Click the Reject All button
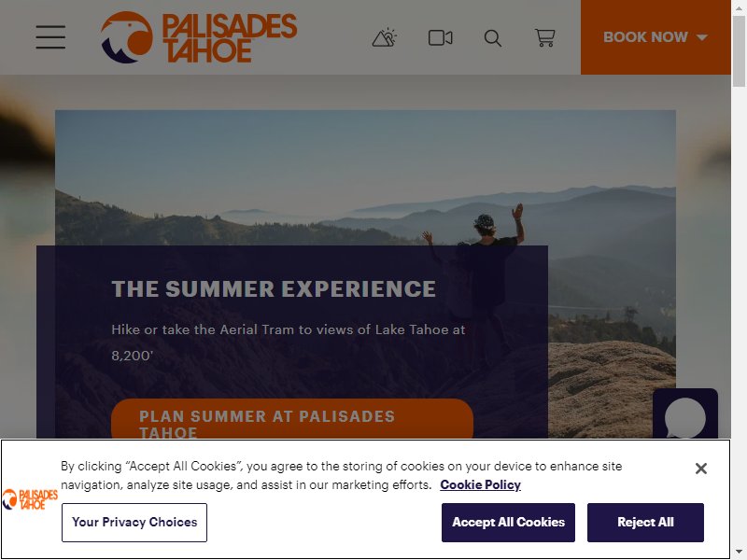 645,523
